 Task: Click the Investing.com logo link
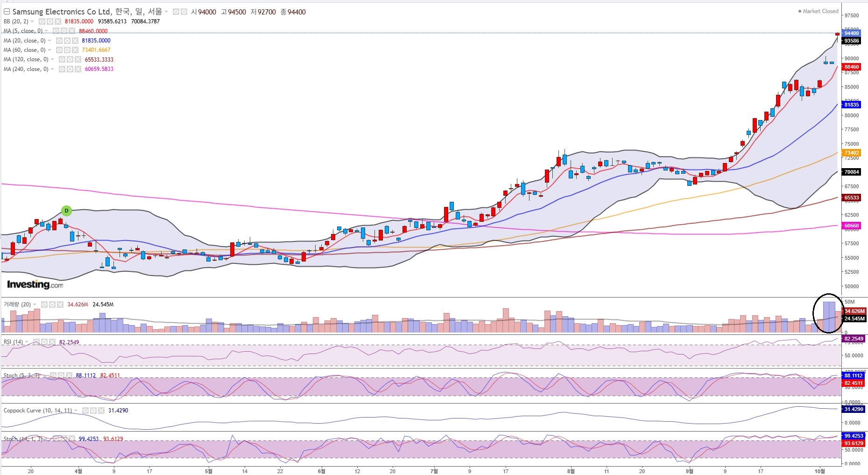point(35,284)
